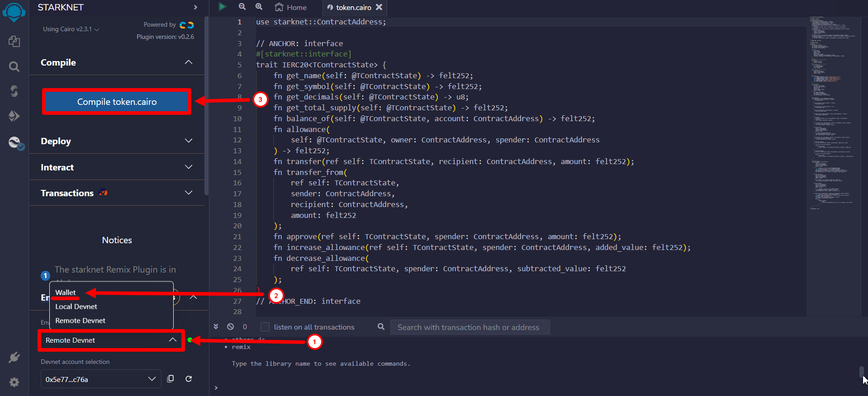Click the Powered by Nethermind logo
Screen dimensions: 868x396
click(x=186, y=25)
